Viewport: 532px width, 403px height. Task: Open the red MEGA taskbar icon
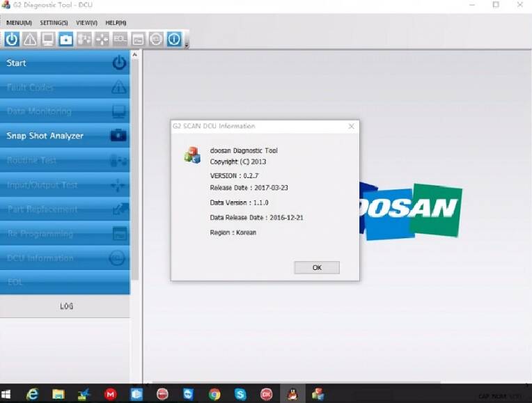click(110, 394)
